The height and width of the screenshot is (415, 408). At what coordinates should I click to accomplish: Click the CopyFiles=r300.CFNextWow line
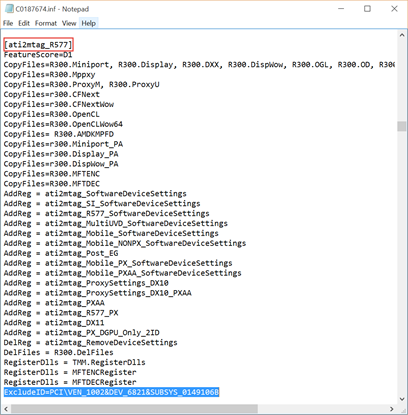point(59,104)
